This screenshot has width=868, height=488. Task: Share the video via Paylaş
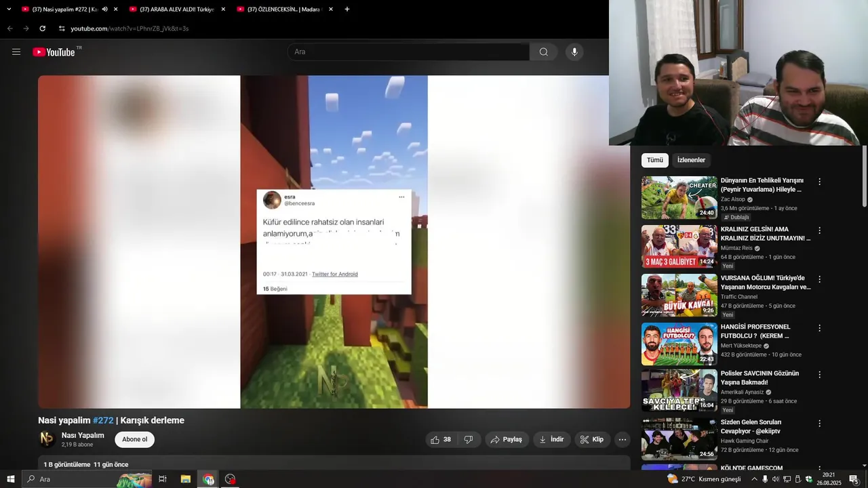507,439
